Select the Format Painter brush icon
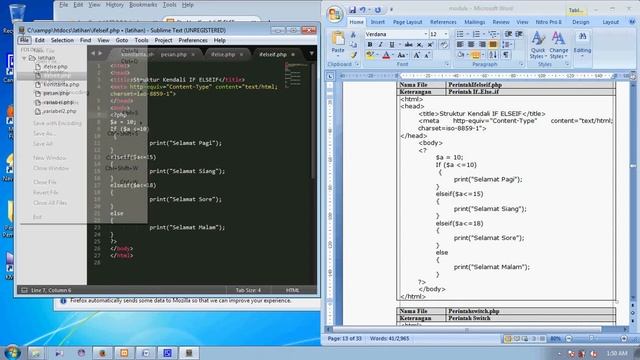The height and width of the screenshot is (360, 640). click(x=353, y=54)
